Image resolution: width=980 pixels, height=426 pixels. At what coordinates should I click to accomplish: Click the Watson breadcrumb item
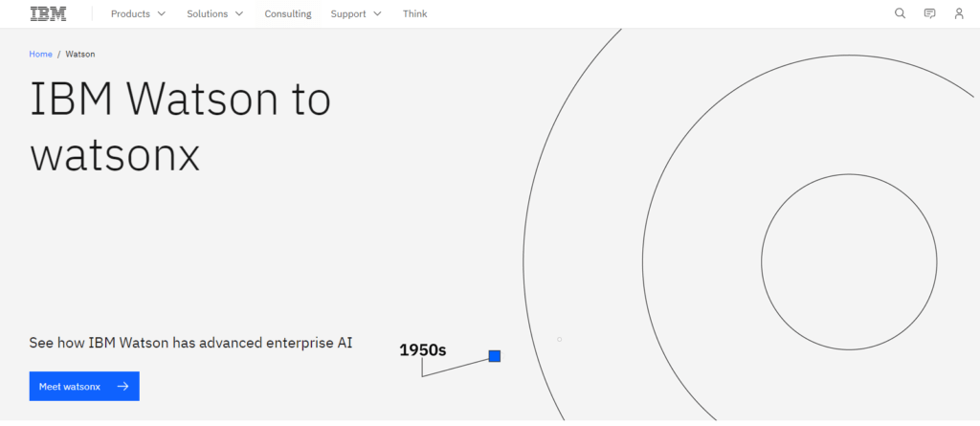(x=80, y=55)
